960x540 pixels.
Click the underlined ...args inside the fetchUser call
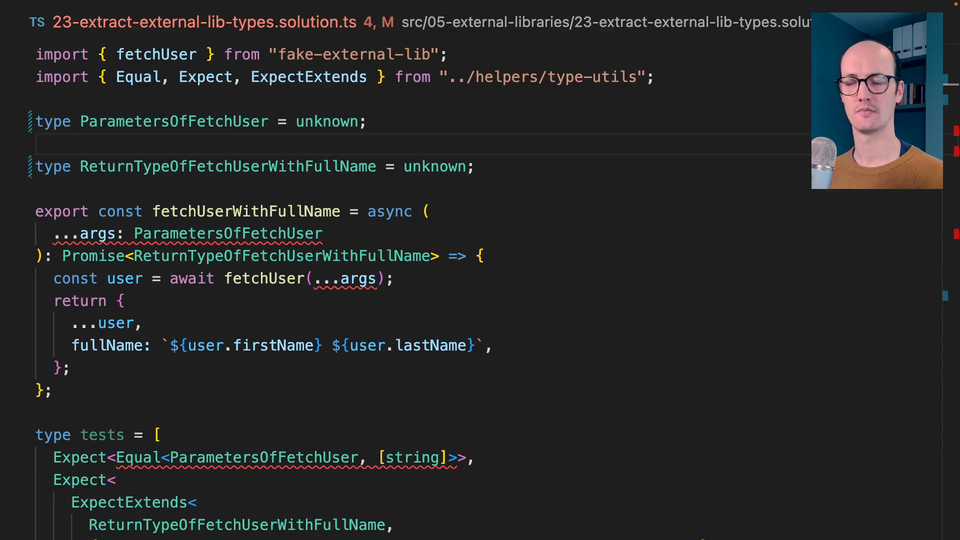pos(346,278)
